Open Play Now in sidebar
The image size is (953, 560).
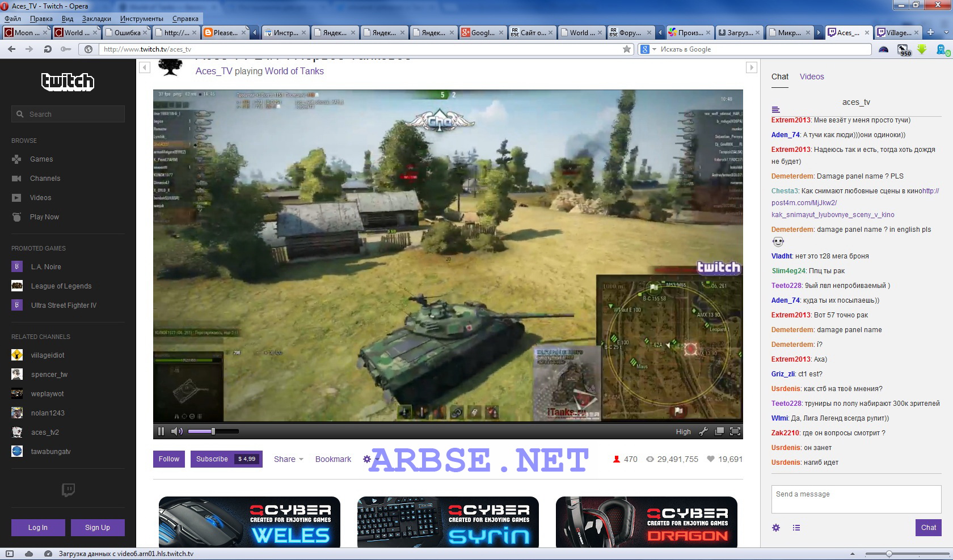[44, 217]
